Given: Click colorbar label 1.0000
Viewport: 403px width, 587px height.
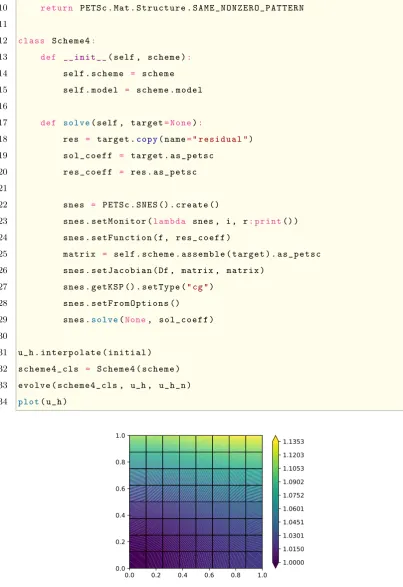Looking at the screenshot, I should [x=293, y=563].
